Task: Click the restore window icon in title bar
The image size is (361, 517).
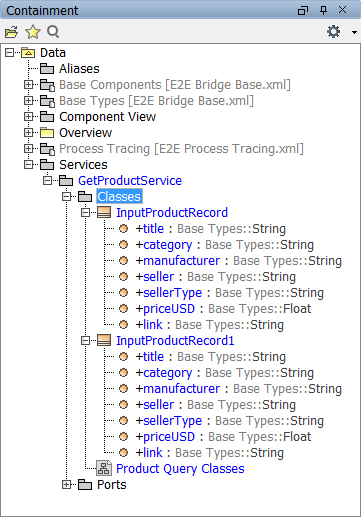Action: click(x=303, y=11)
